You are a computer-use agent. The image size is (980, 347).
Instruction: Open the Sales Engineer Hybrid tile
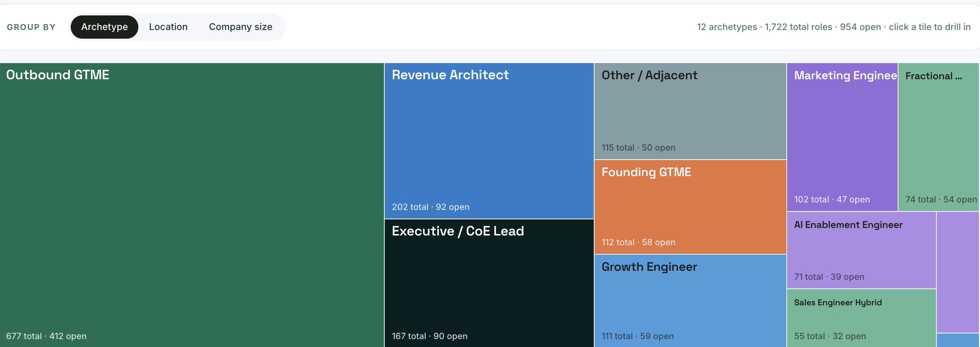click(x=861, y=318)
